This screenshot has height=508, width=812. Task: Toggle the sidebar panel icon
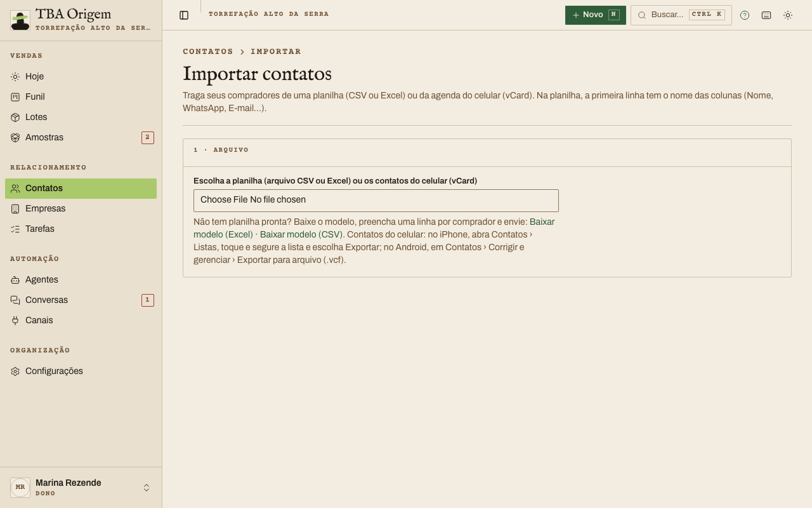[x=184, y=15]
